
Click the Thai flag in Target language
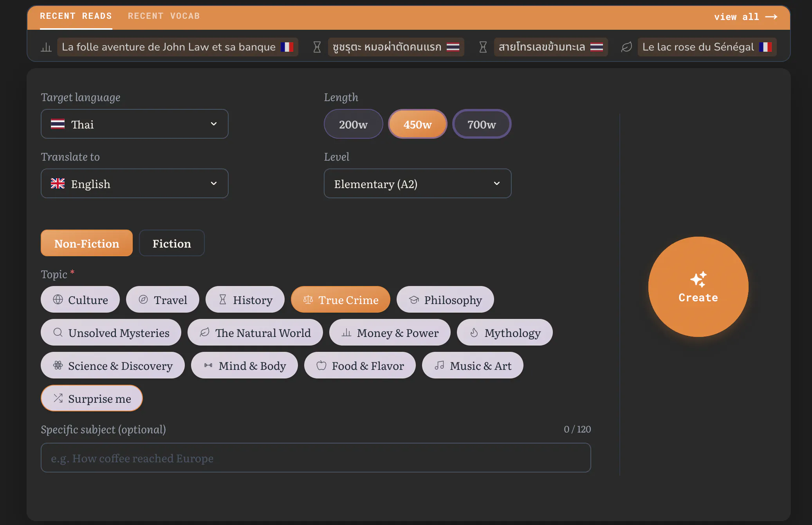tap(58, 124)
